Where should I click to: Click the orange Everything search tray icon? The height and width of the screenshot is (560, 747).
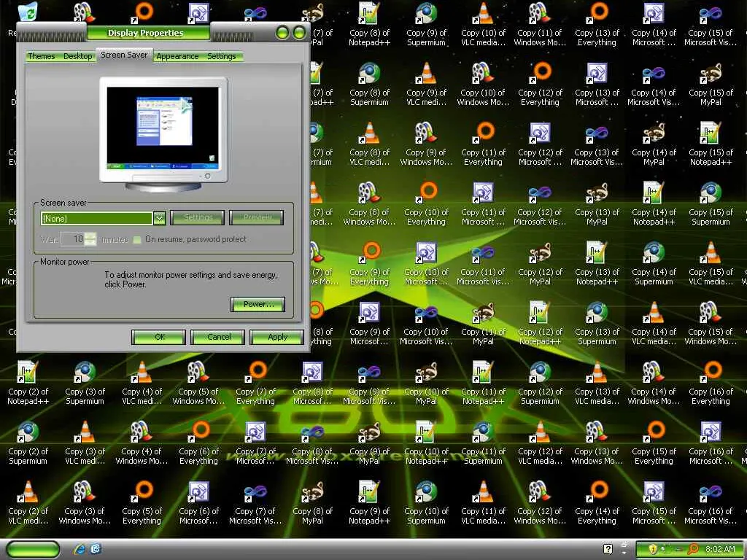point(693,549)
